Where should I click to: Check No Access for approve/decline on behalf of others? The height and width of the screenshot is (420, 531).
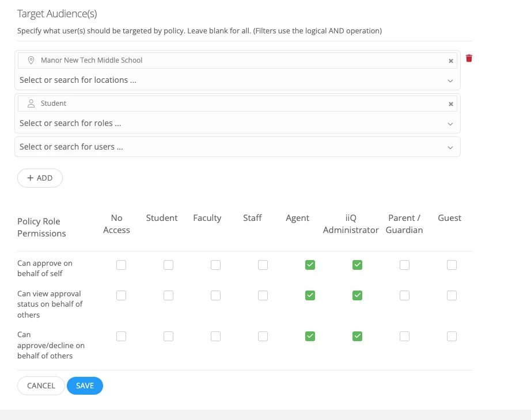click(x=121, y=336)
